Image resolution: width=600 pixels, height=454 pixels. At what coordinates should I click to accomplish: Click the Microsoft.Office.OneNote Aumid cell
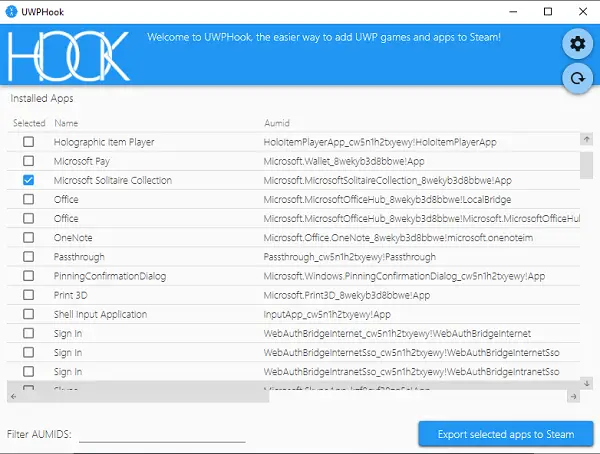398,238
